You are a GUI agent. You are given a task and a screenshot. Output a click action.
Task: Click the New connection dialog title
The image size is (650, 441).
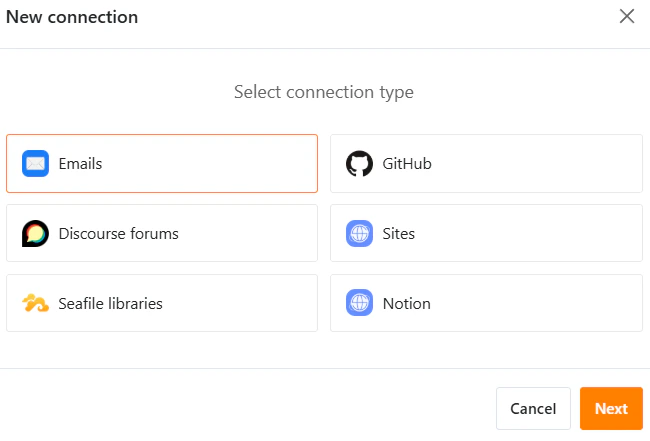click(72, 17)
